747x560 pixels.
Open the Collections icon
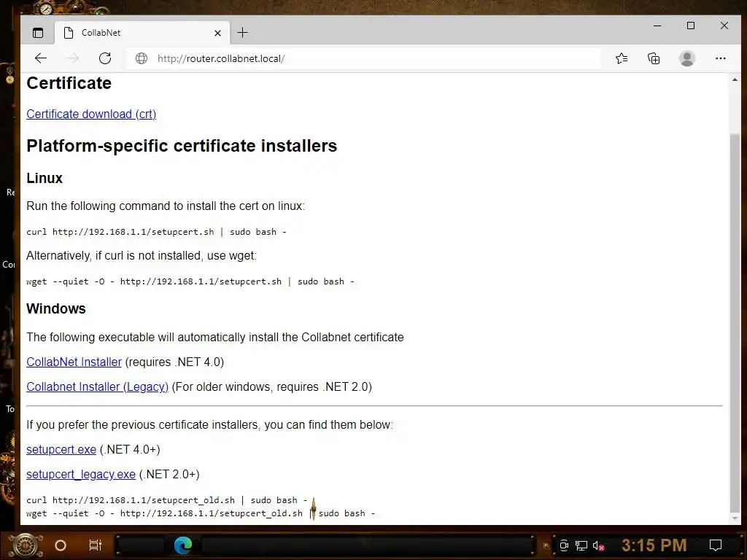(654, 58)
